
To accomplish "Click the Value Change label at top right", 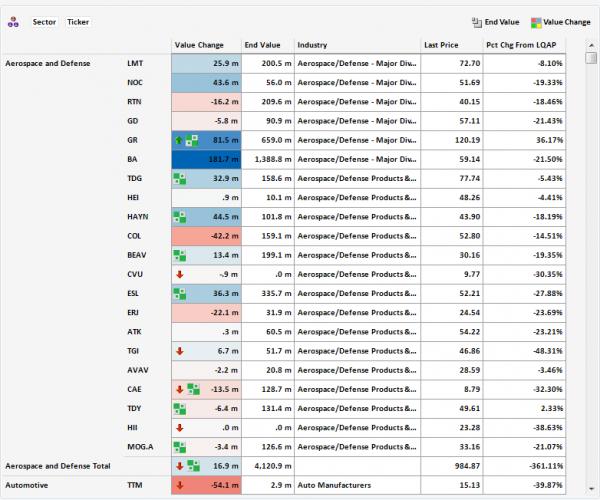I will [x=567, y=22].
